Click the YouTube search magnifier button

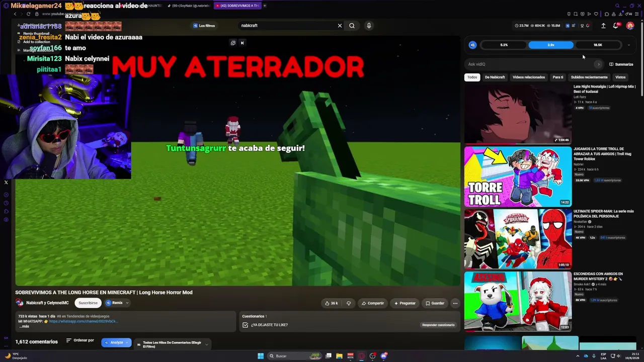coord(352,26)
